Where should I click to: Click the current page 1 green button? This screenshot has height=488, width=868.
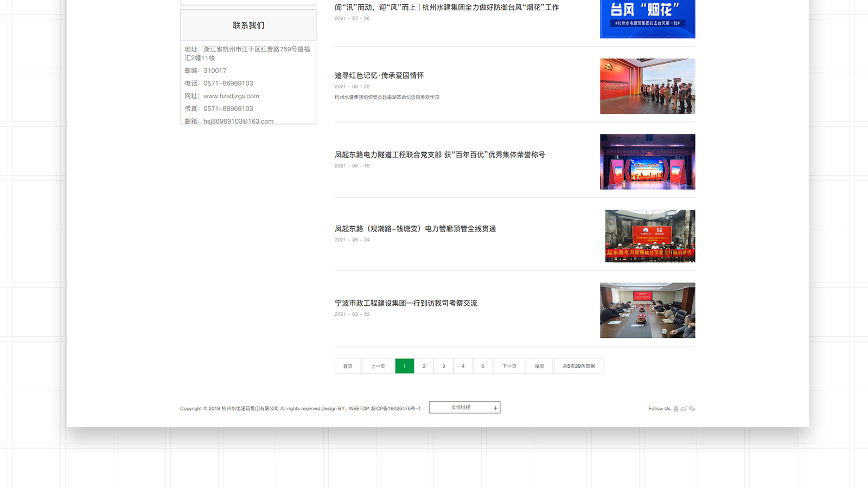point(405,366)
